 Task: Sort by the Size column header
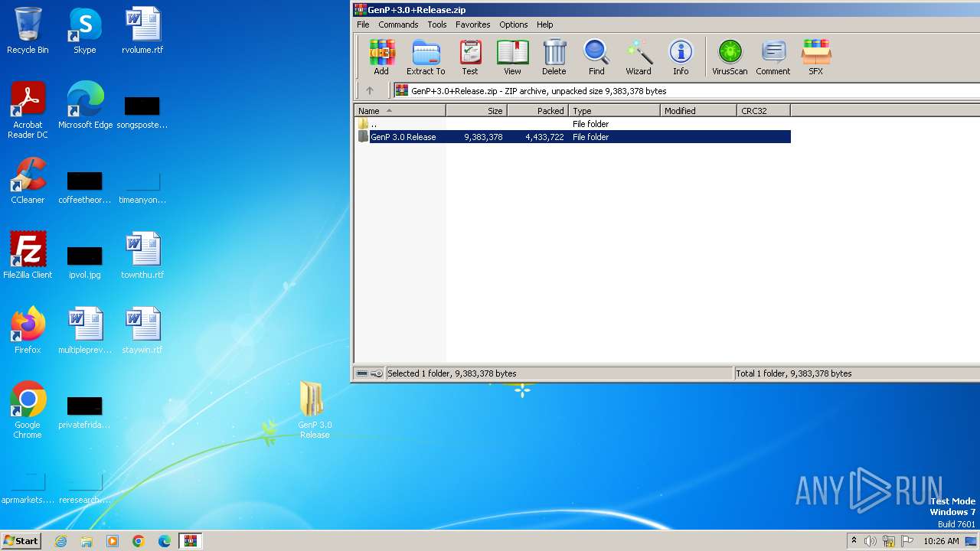coord(476,111)
